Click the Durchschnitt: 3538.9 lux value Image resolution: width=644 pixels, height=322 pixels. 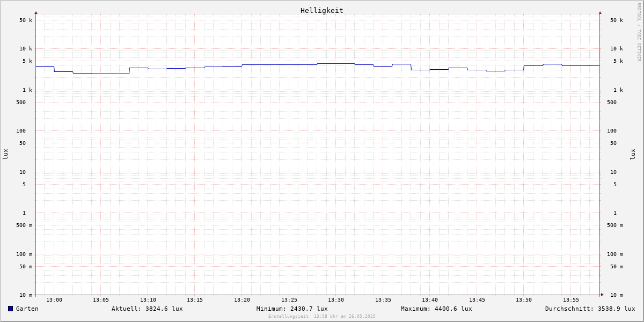[x=590, y=309]
